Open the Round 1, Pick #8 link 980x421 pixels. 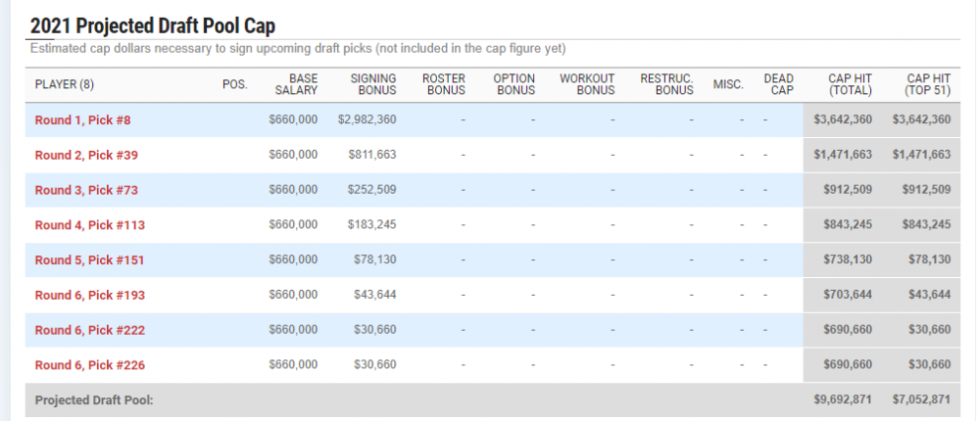click(82, 119)
